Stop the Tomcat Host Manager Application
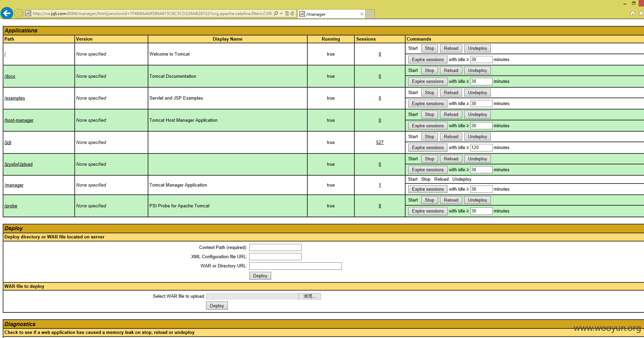Viewport: 644px width, 338px height. point(429,115)
